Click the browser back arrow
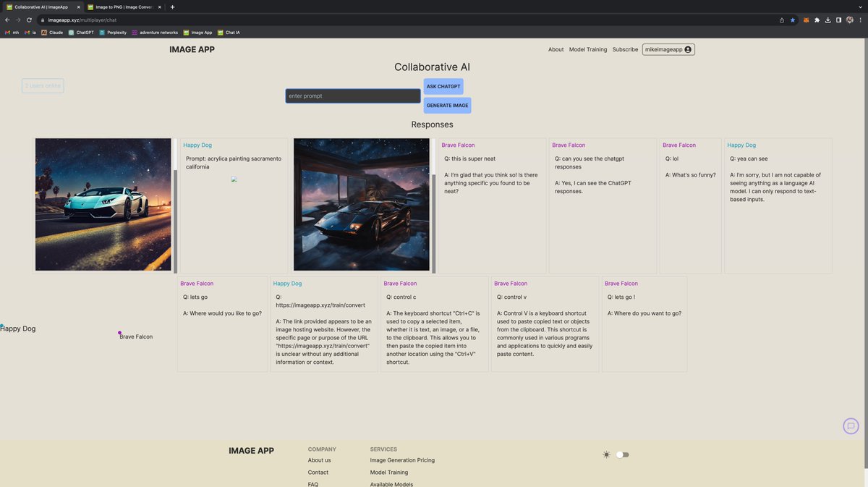 (x=7, y=20)
